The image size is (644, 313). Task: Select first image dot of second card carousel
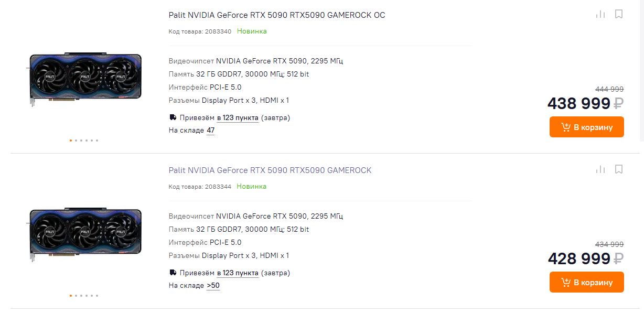(71, 296)
